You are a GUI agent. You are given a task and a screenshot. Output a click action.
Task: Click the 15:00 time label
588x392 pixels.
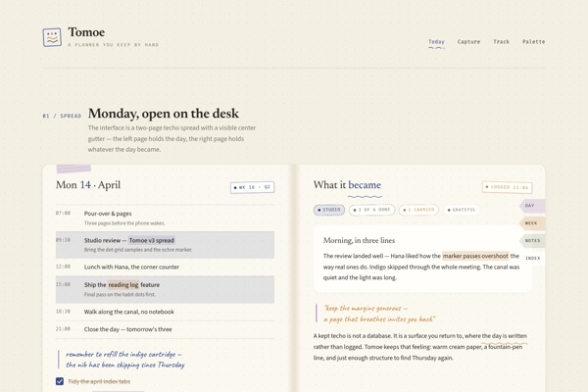click(x=63, y=284)
